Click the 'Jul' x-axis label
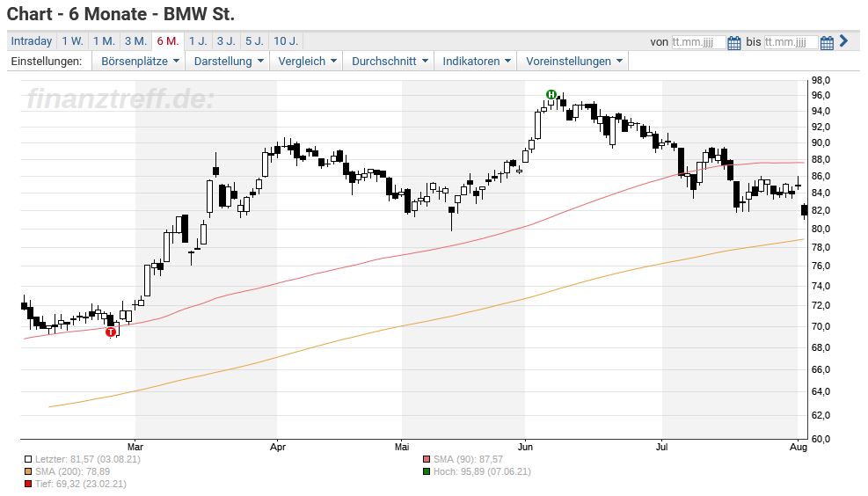 coord(661,447)
